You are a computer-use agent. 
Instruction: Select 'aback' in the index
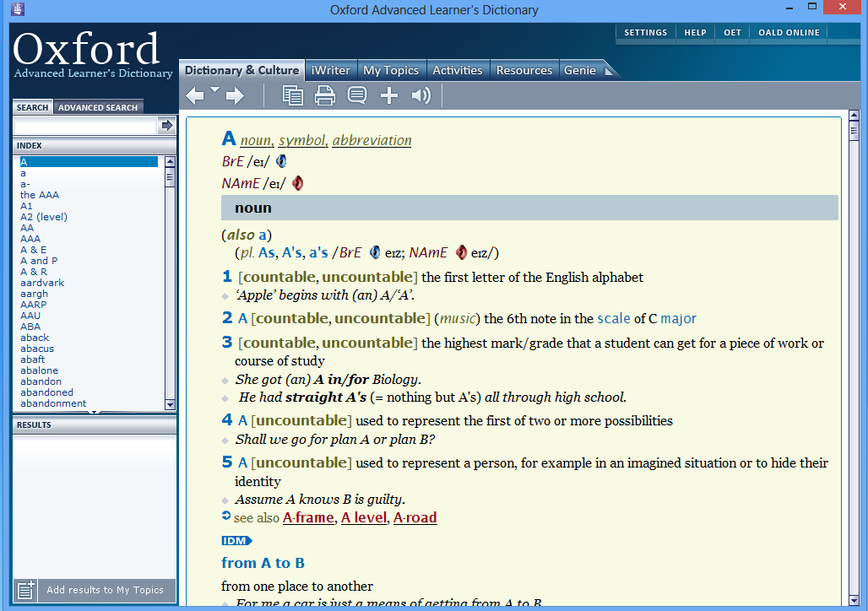coord(35,338)
